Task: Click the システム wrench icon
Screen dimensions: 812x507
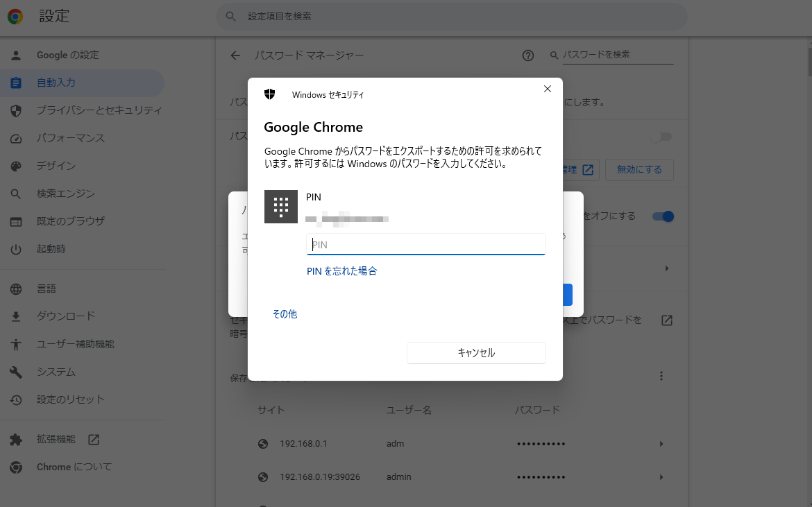Action: 16,372
